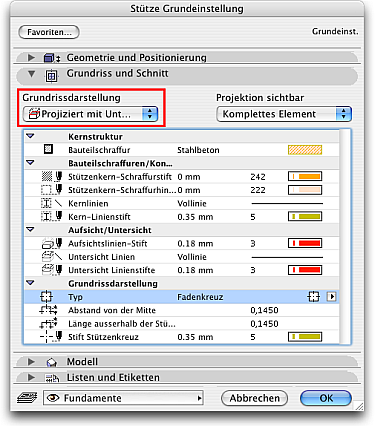Image resolution: width=375 pixels, height=426 pixels.
Task: Click the layers stack icon
Action: click(27, 398)
